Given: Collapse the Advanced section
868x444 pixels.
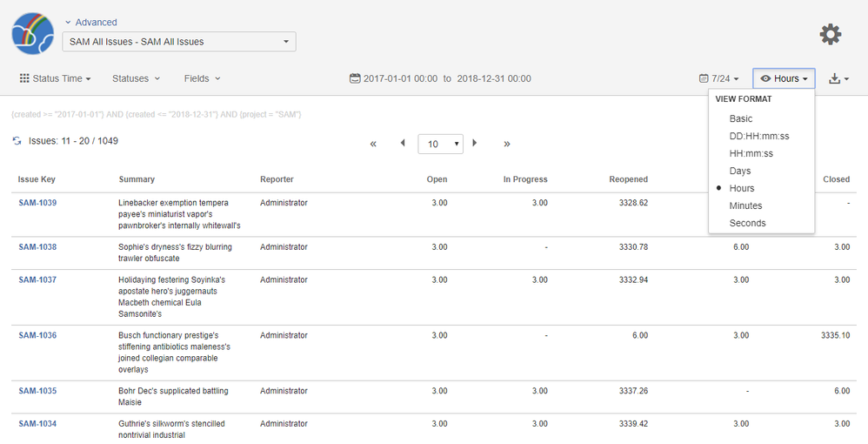Looking at the screenshot, I should pyautogui.click(x=90, y=22).
